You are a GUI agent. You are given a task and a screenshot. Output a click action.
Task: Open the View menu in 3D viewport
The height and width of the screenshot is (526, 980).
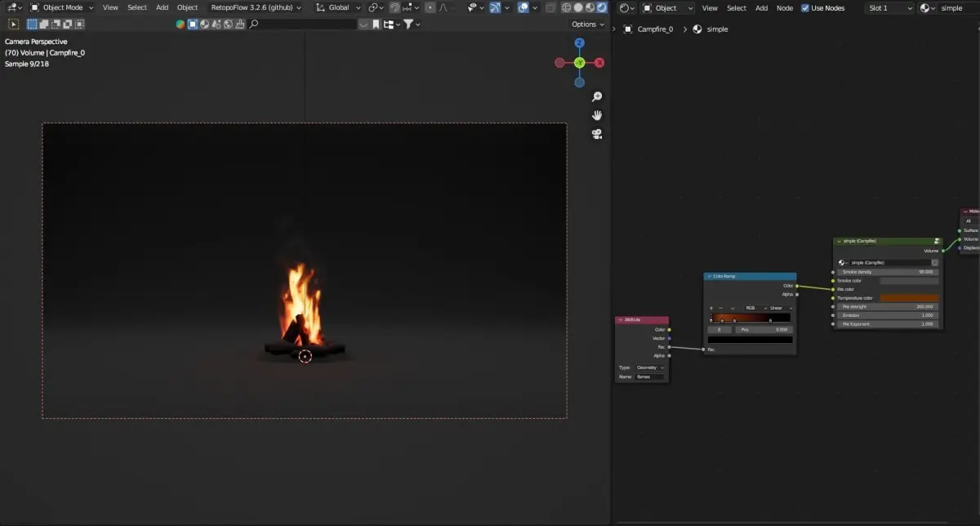click(x=110, y=7)
